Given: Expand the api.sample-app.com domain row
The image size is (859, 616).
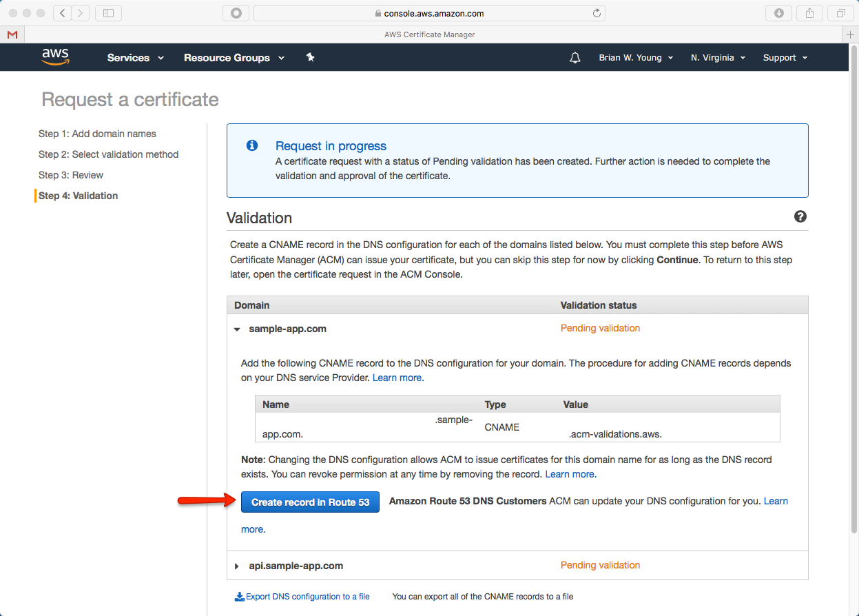Looking at the screenshot, I should tap(237, 566).
